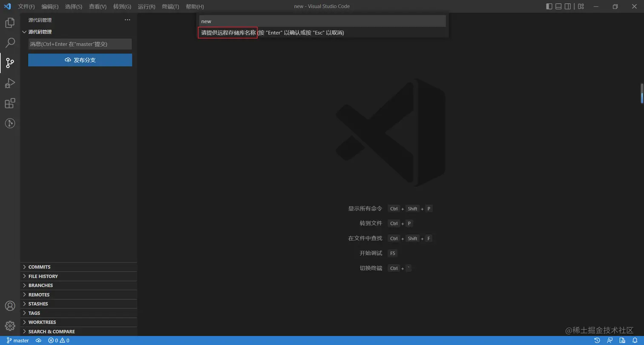Click the commit message input box
644x345 pixels.
coord(80,44)
